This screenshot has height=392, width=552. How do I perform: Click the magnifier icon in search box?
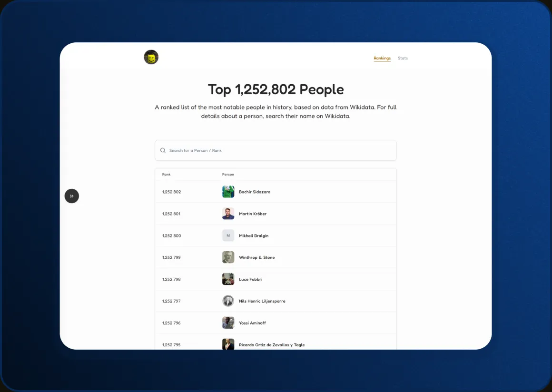pyautogui.click(x=163, y=150)
